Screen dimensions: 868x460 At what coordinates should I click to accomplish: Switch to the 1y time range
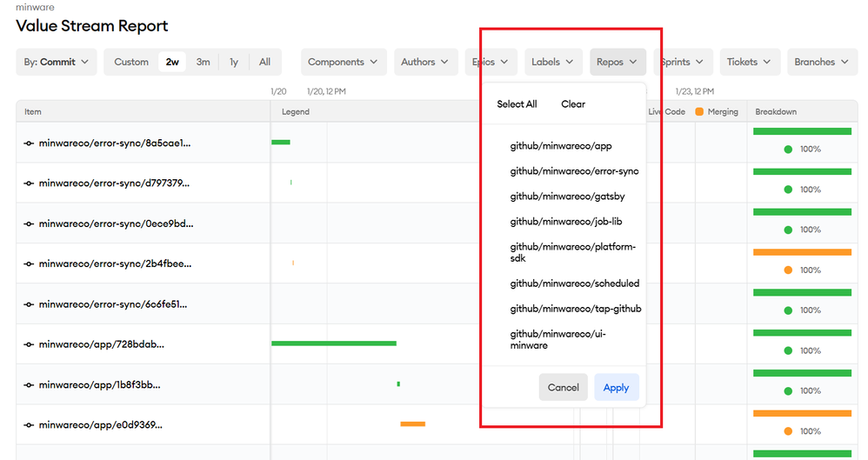click(x=234, y=62)
